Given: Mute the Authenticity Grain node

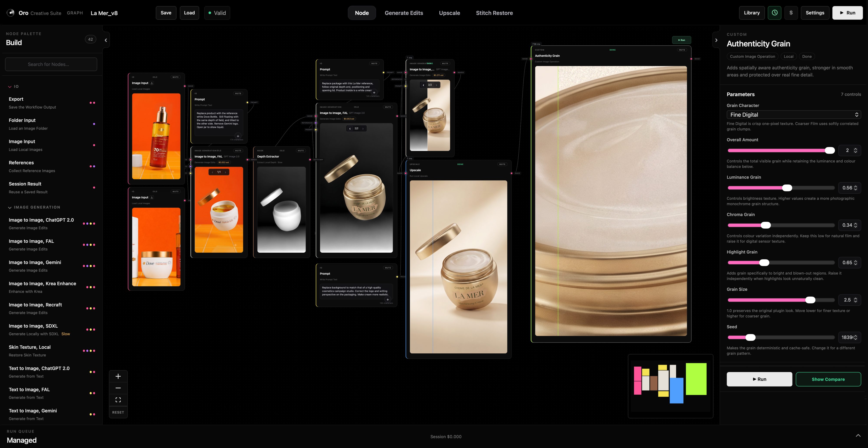Looking at the screenshot, I should click(x=682, y=50).
